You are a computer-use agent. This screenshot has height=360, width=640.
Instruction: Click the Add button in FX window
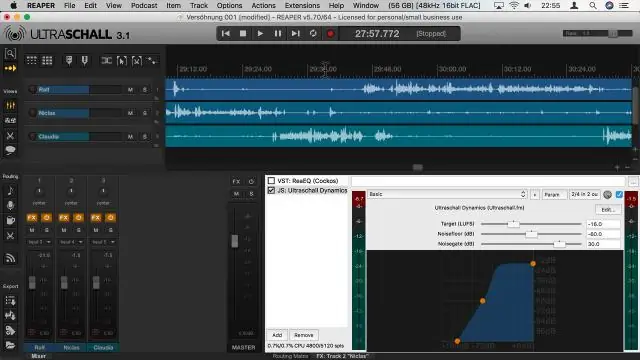click(x=277, y=335)
